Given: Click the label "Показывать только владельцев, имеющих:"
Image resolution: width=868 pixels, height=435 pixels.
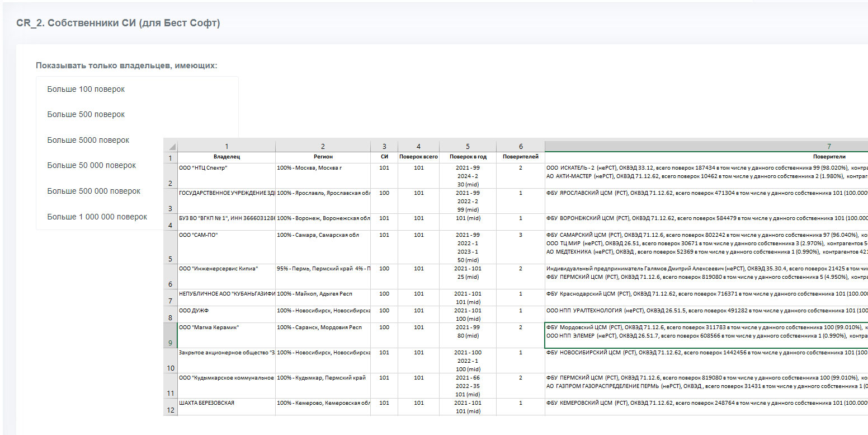Looking at the screenshot, I should 126,66.
